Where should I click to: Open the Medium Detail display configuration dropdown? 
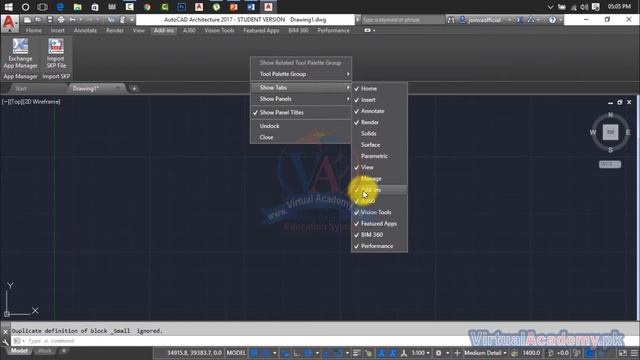click(x=485, y=353)
